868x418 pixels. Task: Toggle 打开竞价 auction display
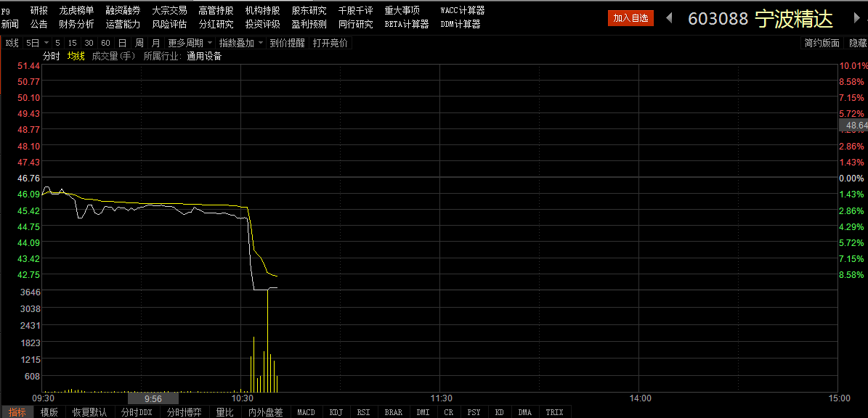click(x=330, y=43)
